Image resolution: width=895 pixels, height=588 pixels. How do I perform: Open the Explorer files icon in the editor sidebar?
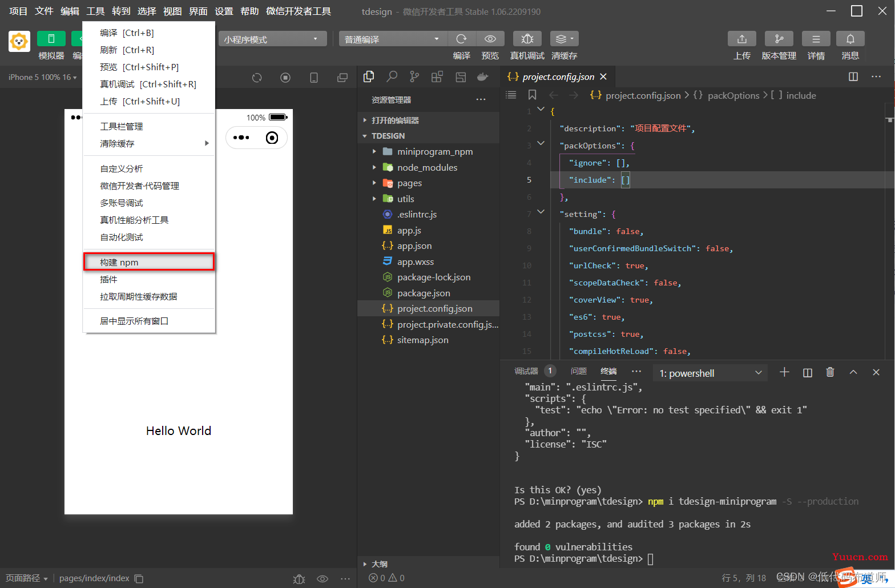[x=369, y=76]
